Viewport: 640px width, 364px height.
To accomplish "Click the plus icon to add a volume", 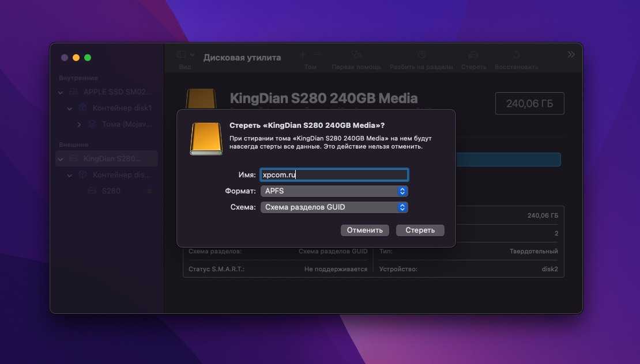I will (303, 55).
